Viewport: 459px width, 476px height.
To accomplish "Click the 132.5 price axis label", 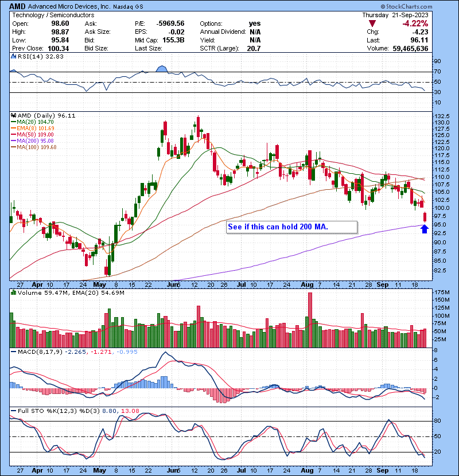I will click(441, 116).
